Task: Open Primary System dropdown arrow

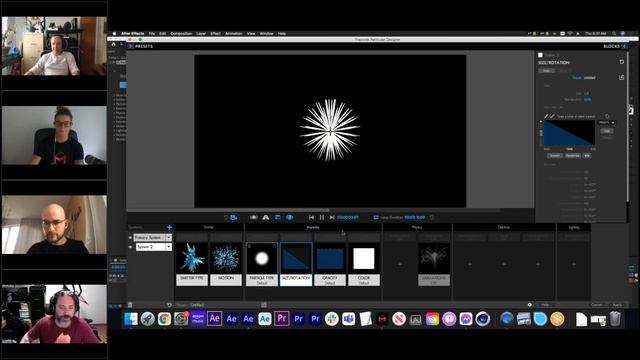Action: 169,238
